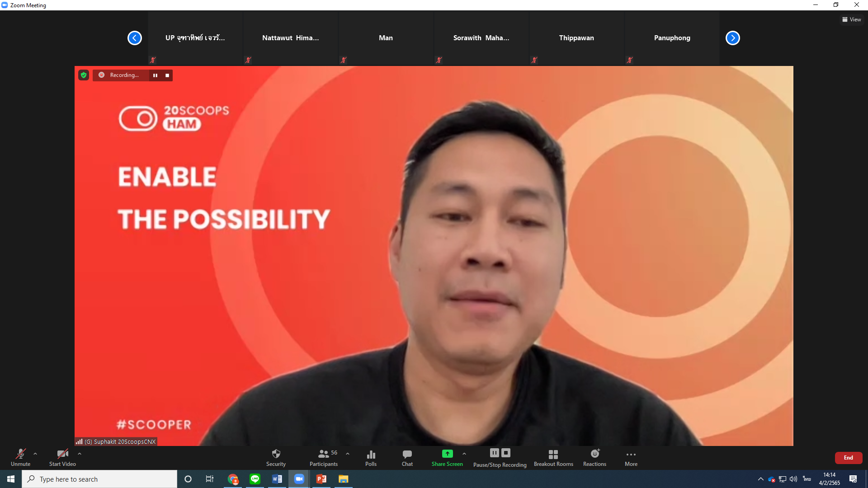868x488 pixels.
Task: Open the Reactions menu
Action: click(x=594, y=457)
